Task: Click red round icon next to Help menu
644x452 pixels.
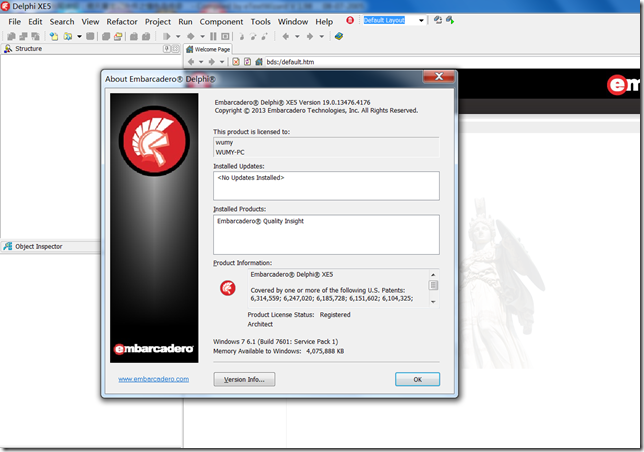Action: click(350, 20)
